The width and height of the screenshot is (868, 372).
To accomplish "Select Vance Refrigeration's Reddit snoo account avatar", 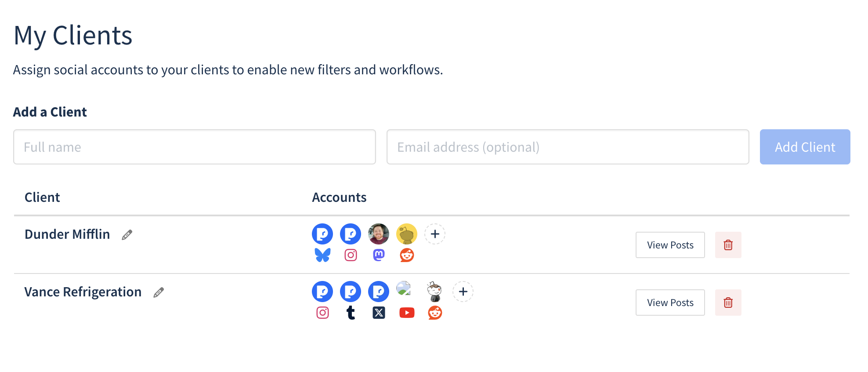I will click(435, 292).
